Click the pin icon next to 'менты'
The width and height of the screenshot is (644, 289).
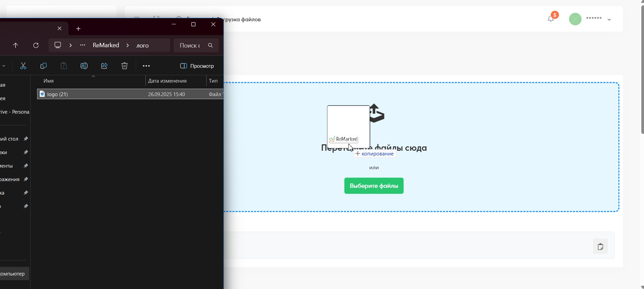click(26, 166)
